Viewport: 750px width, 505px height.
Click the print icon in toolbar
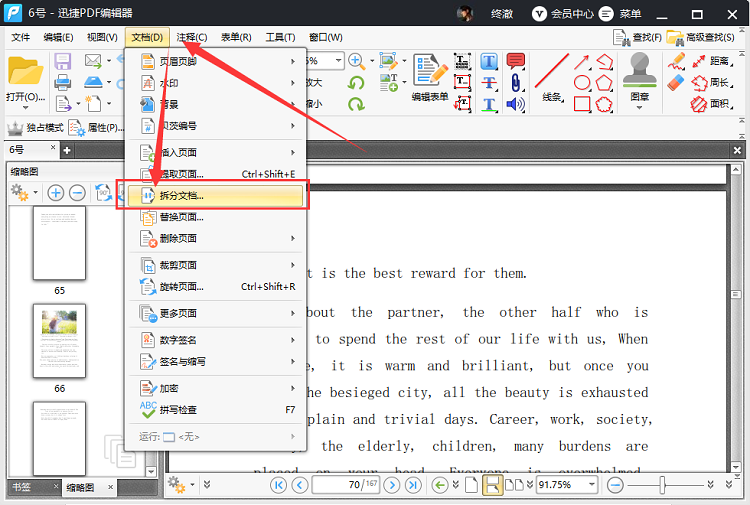click(x=62, y=82)
